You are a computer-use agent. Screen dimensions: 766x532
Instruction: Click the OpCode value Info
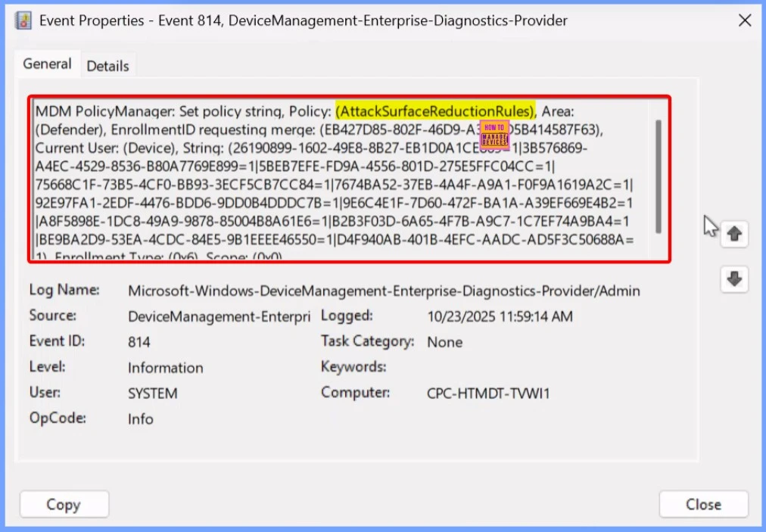pos(141,418)
